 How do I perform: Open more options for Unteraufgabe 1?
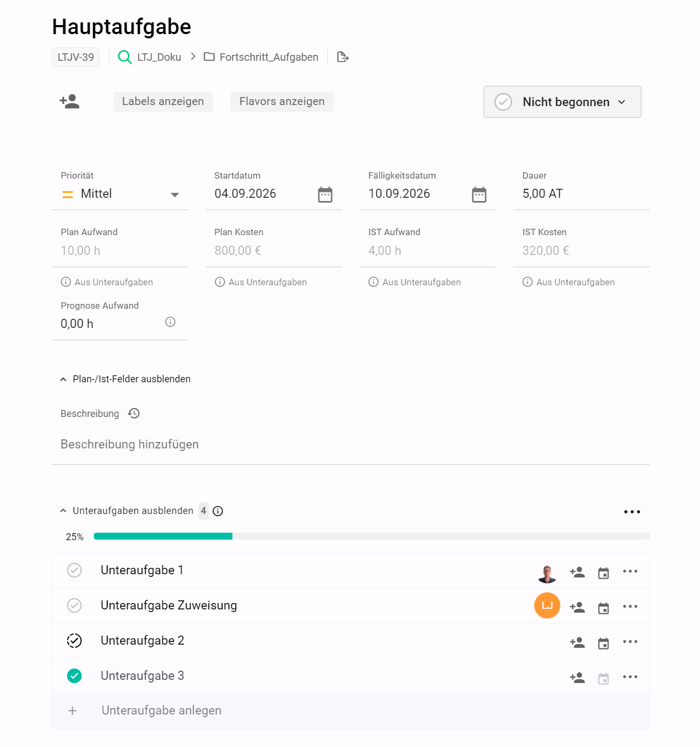coord(630,571)
